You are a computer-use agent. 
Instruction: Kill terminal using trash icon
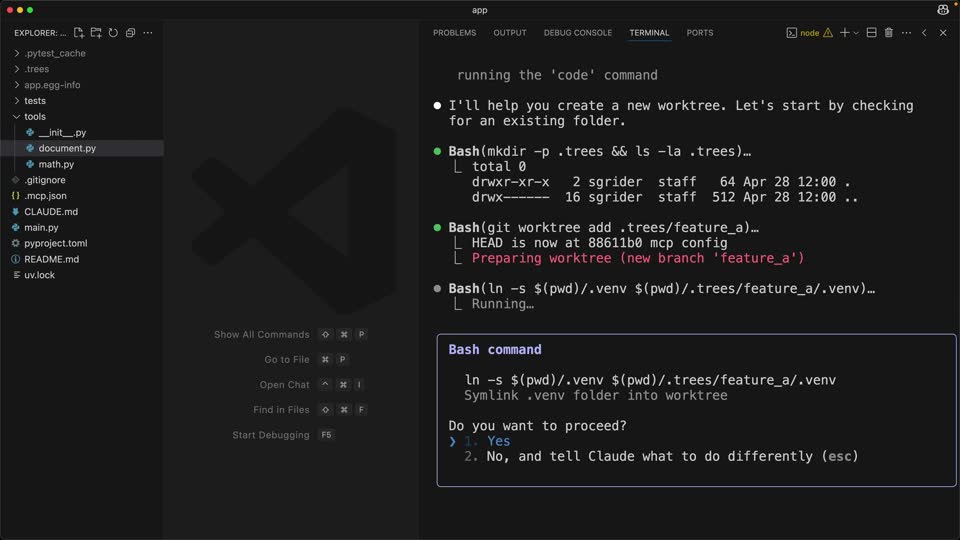pos(888,33)
